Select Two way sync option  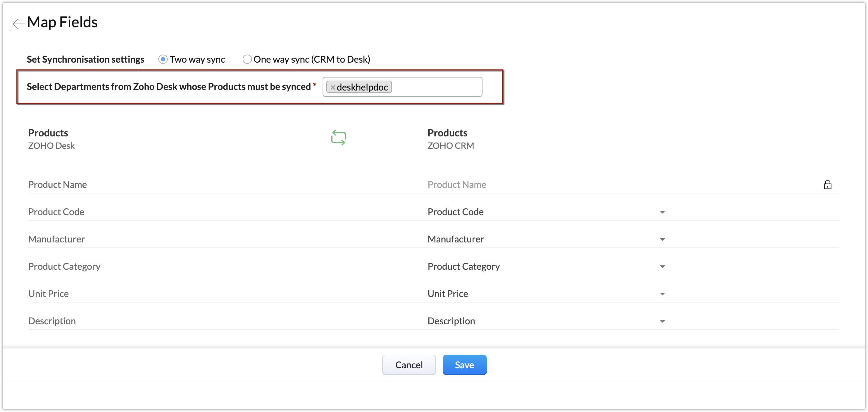163,59
